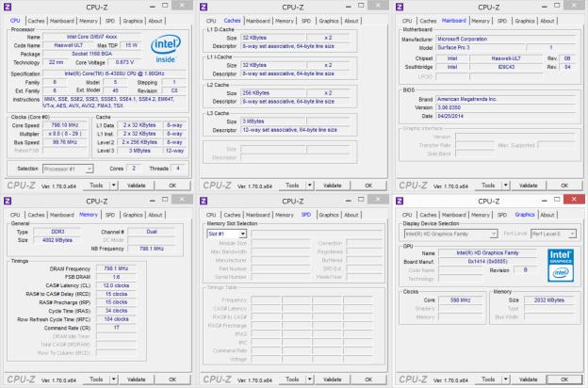
Task: Click the BIOS date value field
Action: [x=505, y=116]
